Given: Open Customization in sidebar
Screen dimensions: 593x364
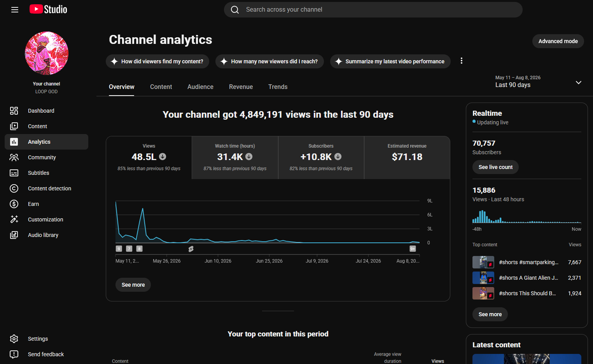Looking at the screenshot, I should (x=46, y=219).
